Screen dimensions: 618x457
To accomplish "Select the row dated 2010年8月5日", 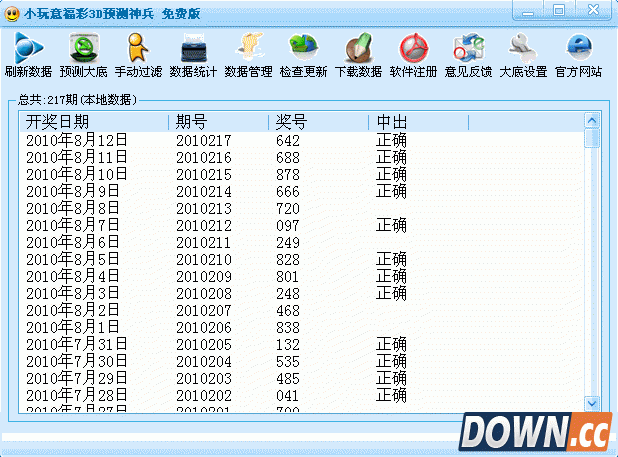I will [302, 260].
